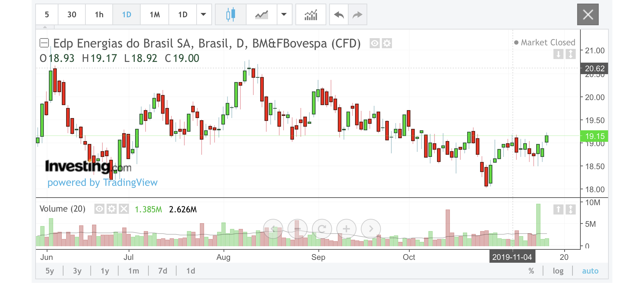Click powered by TradingView link

[x=103, y=182]
